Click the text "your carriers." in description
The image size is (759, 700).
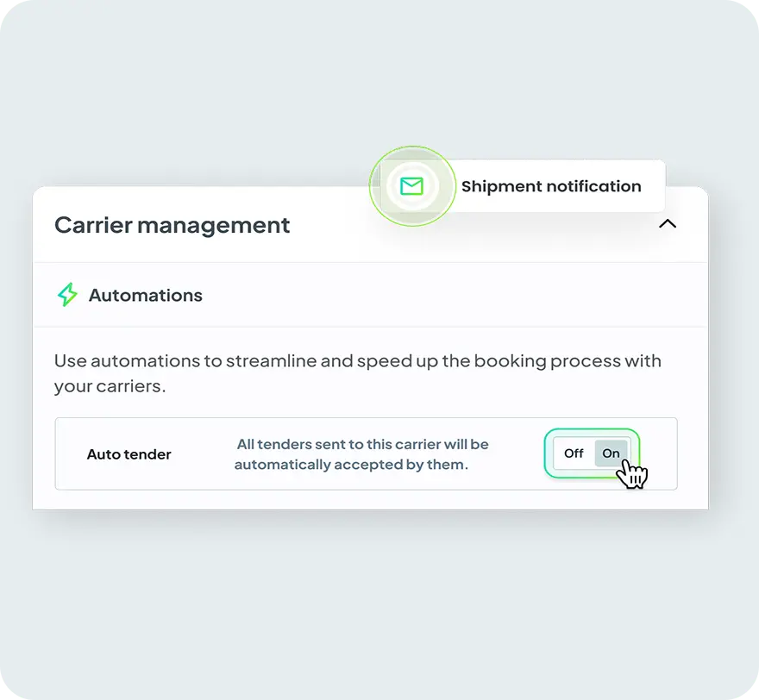click(x=110, y=386)
